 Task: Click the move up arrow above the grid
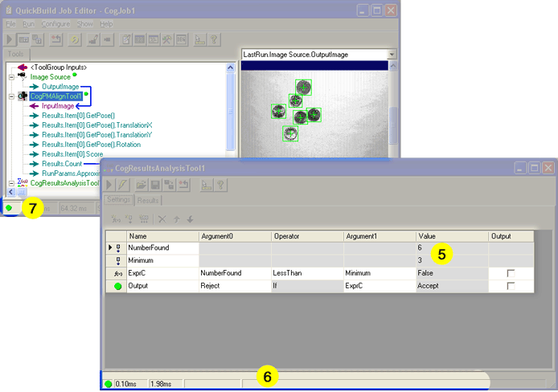pyautogui.click(x=176, y=218)
